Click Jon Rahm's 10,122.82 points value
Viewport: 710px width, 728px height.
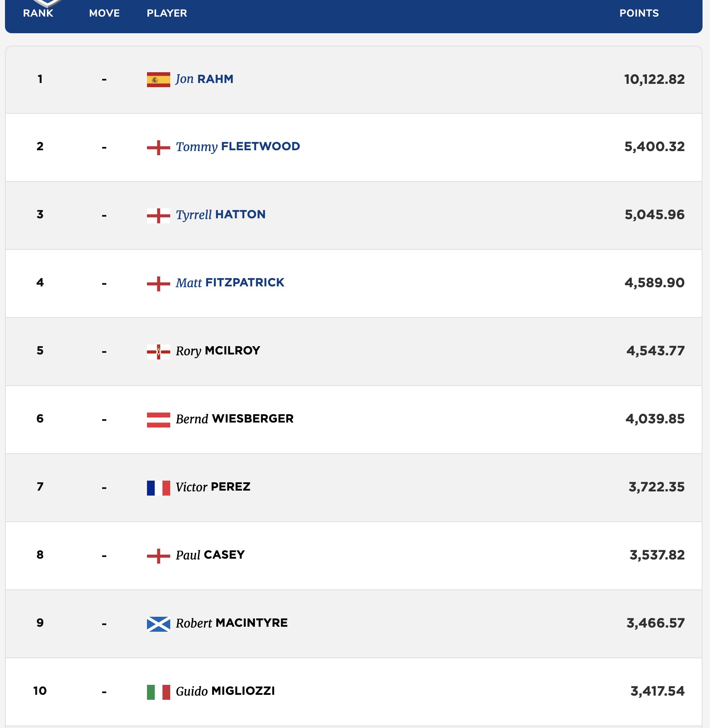tap(654, 79)
